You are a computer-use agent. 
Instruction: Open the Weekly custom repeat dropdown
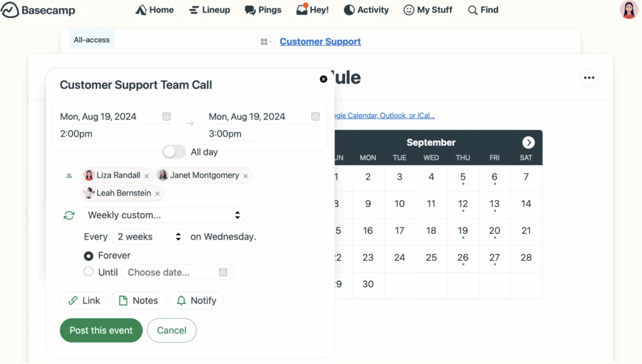(x=163, y=215)
